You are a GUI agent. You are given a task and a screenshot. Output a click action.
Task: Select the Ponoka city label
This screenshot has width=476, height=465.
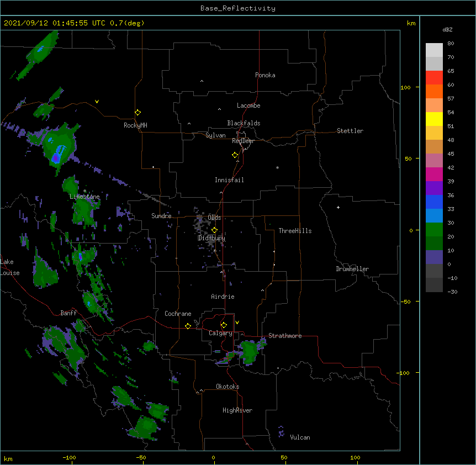coord(265,75)
